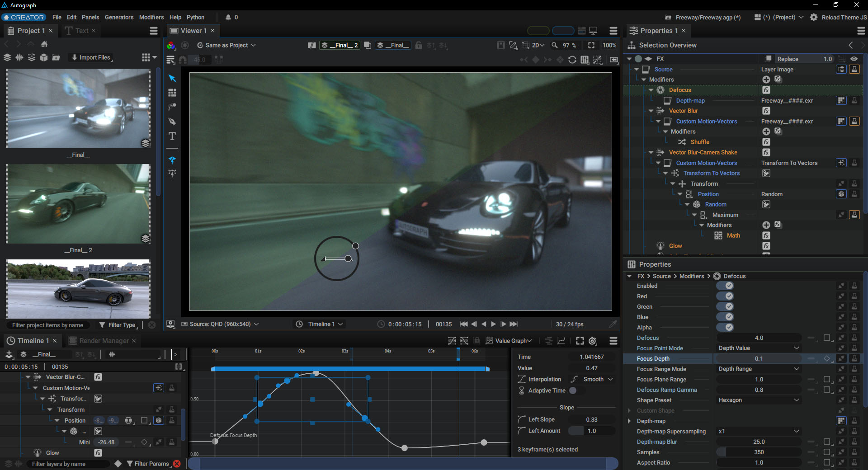This screenshot has width=868, height=470.
Task: Toggle the Red channel switch
Action: pyautogui.click(x=725, y=296)
